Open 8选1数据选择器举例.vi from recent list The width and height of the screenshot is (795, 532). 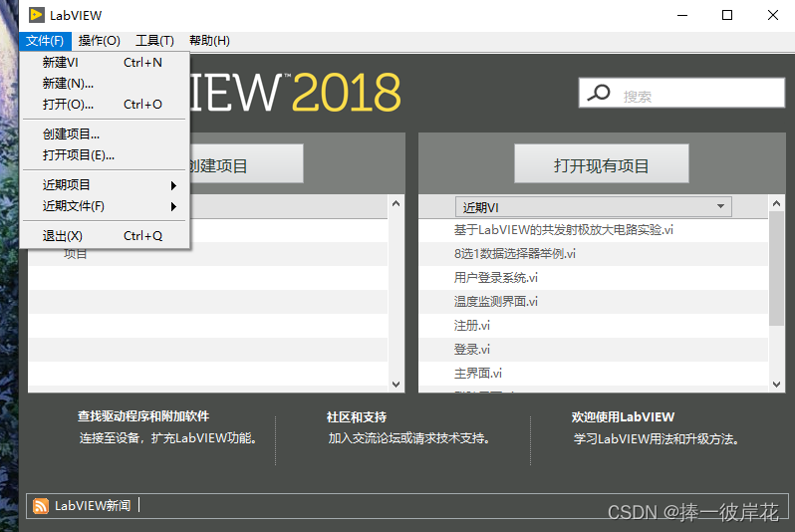(x=593, y=254)
